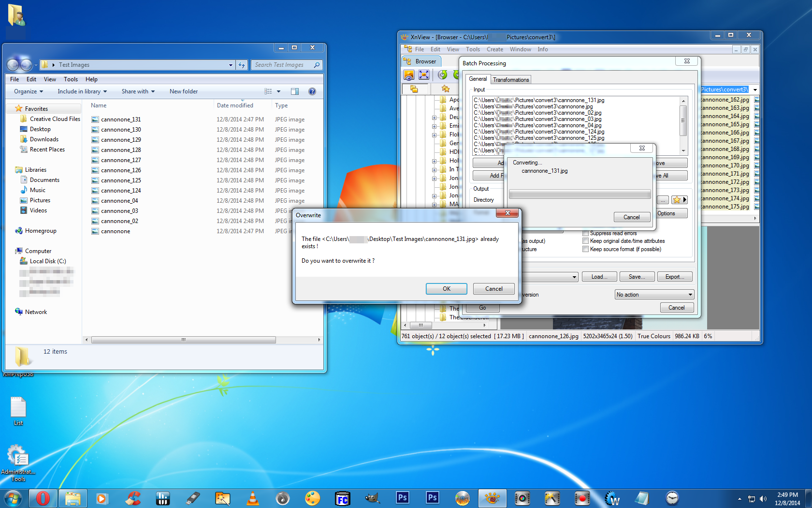Open the No action dropdown
This screenshot has width=812, height=508.
(x=654, y=295)
